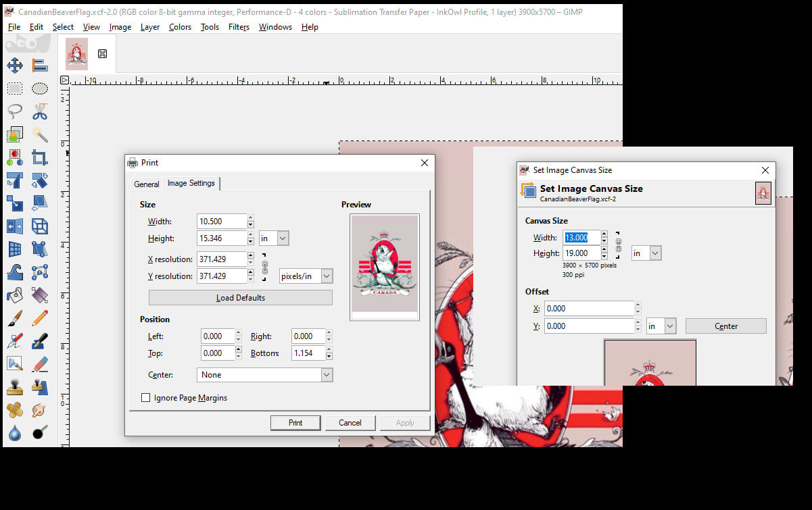Screen dimensions: 812x510
Task: Toggle the X/Y resolution chain link
Action: pos(265,267)
